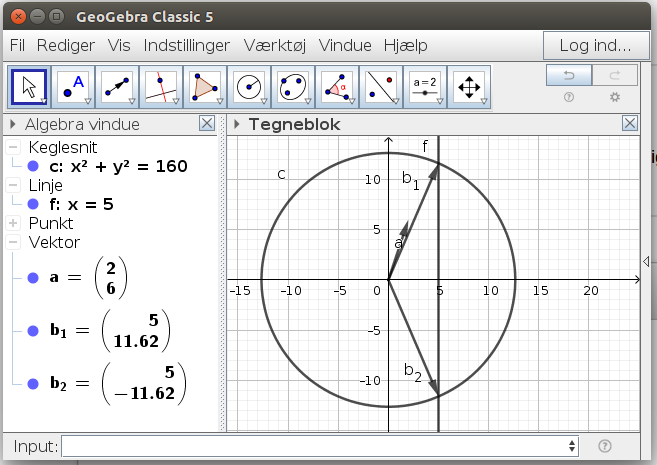This screenshot has height=465, width=657.
Task: Select Circle with Center tool
Action: tap(249, 87)
